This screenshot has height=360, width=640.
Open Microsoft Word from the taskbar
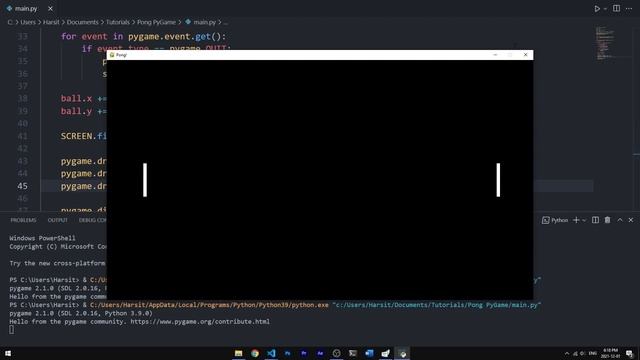[x=369, y=353]
